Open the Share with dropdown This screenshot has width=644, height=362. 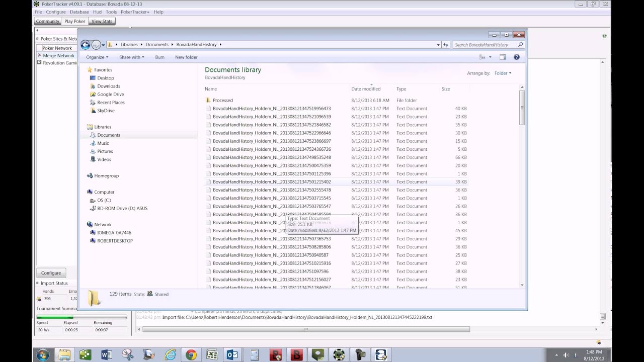(131, 57)
